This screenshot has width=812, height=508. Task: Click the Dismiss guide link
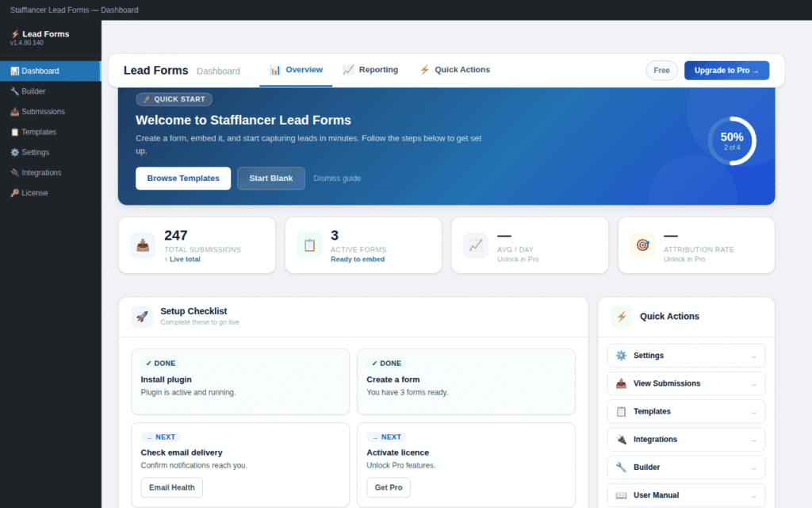click(x=337, y=179)
